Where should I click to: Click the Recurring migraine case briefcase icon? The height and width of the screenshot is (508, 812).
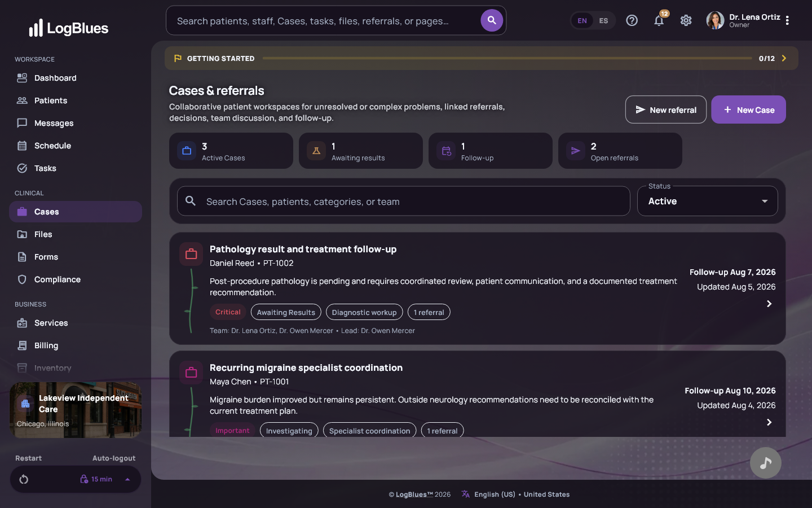click(191, 373)
